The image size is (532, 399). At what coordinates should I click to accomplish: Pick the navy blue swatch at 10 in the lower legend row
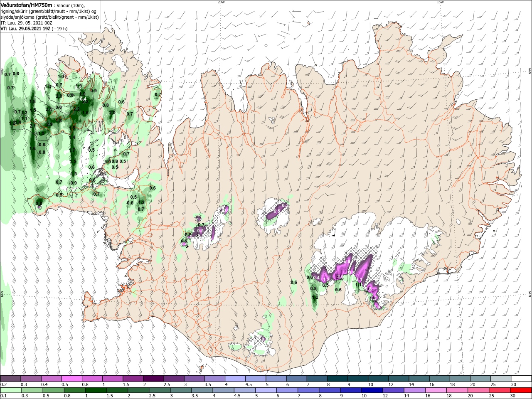pos(372,390)
